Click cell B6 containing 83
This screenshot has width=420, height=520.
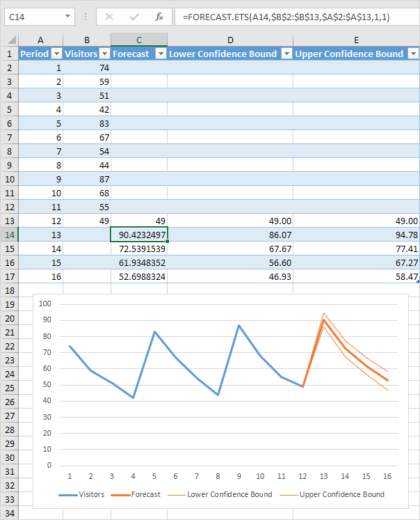(x=87, y=123)
